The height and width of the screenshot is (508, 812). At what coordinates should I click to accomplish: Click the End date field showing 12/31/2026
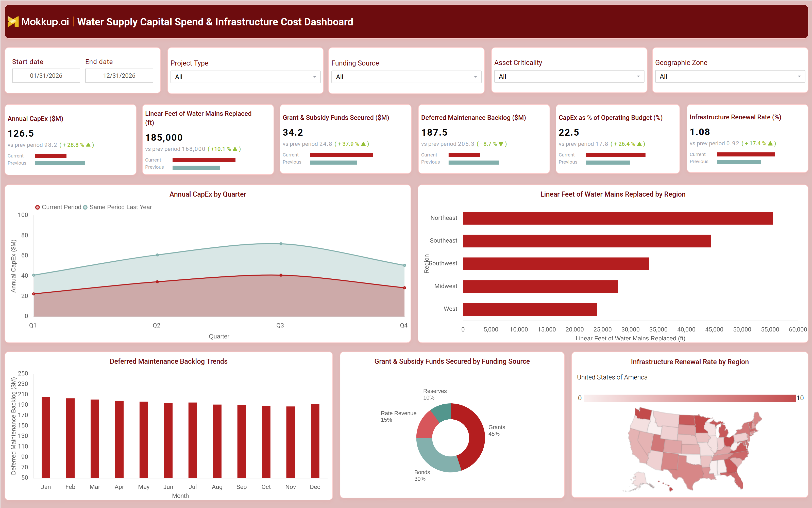[x=119, y=76]
